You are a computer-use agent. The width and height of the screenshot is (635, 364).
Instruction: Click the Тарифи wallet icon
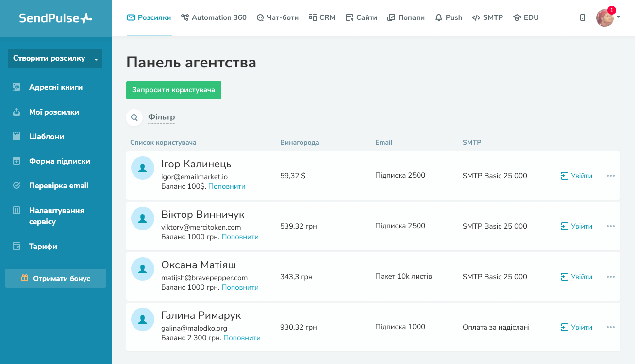click(17, 247)
